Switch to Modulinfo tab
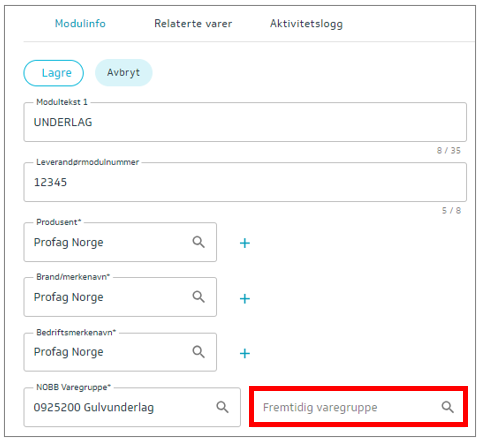 [x=80, y=23]
